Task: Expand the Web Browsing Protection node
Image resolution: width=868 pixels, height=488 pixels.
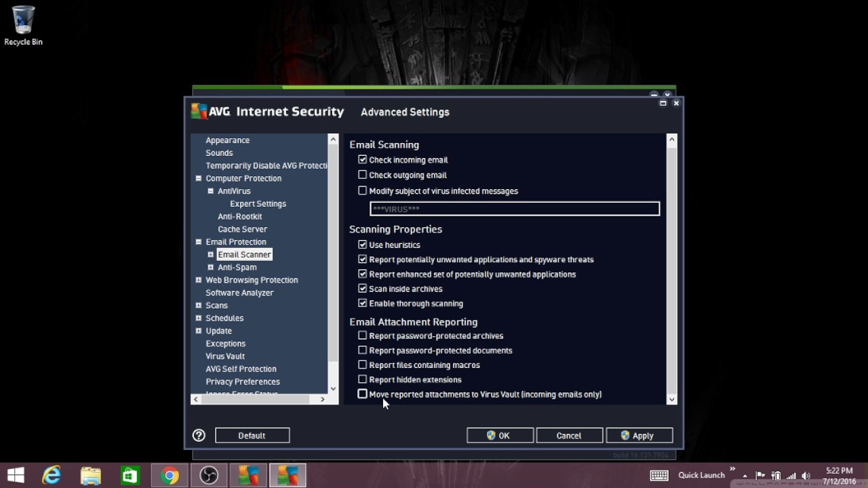Action: point(199,280)
